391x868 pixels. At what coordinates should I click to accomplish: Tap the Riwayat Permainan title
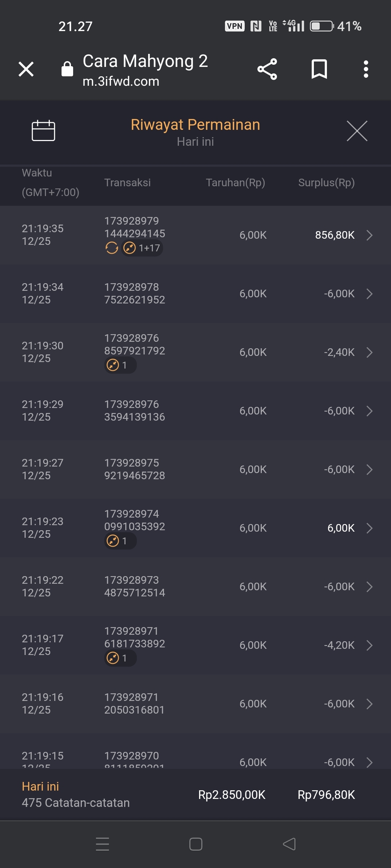(195, 125)
